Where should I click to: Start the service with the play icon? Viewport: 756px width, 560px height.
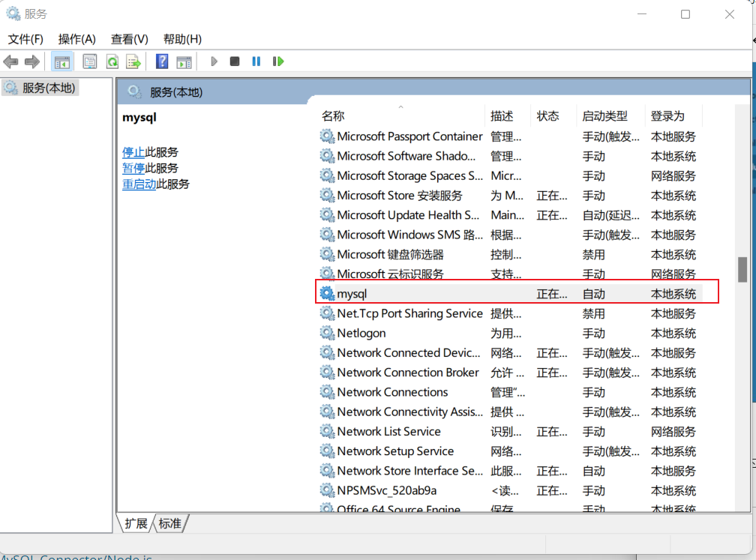click(x=214, y=61)
